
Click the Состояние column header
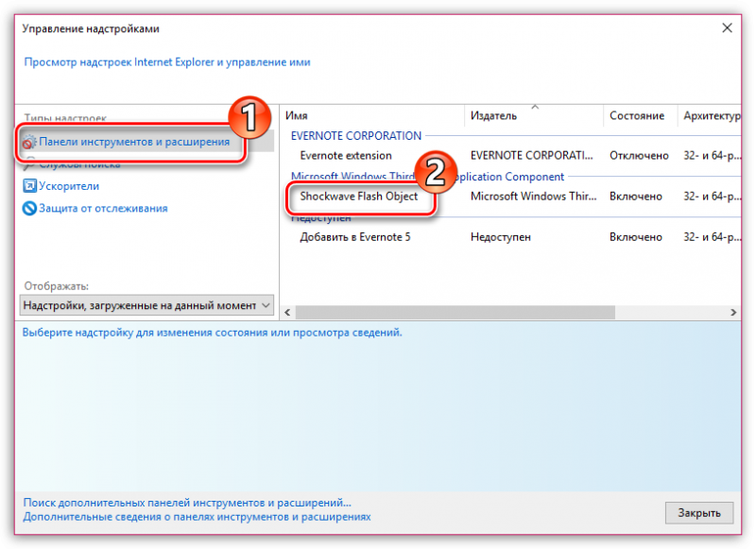[637, 115]
